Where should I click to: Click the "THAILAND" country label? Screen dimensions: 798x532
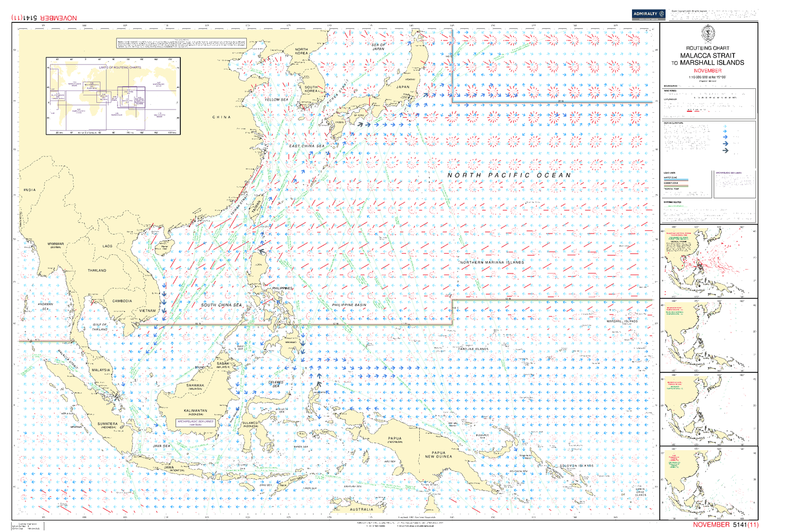[97, 270]
